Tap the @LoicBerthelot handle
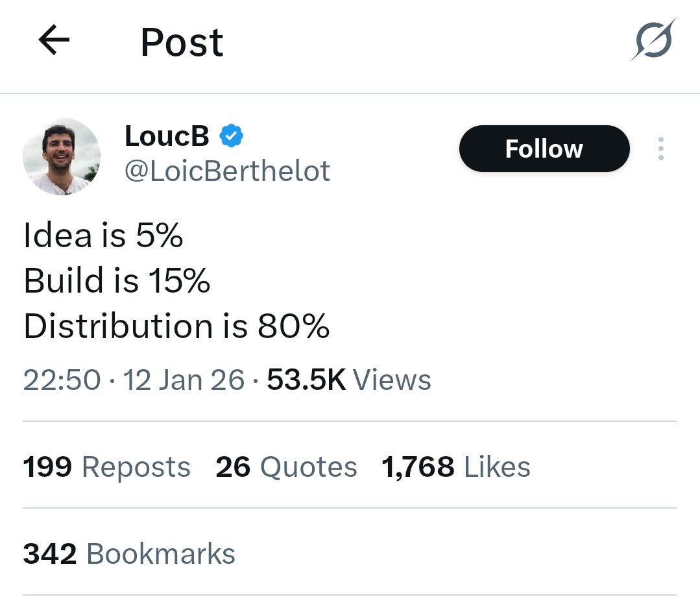The image size is (700, 606). pyautogui.click(x=227, y=171)
